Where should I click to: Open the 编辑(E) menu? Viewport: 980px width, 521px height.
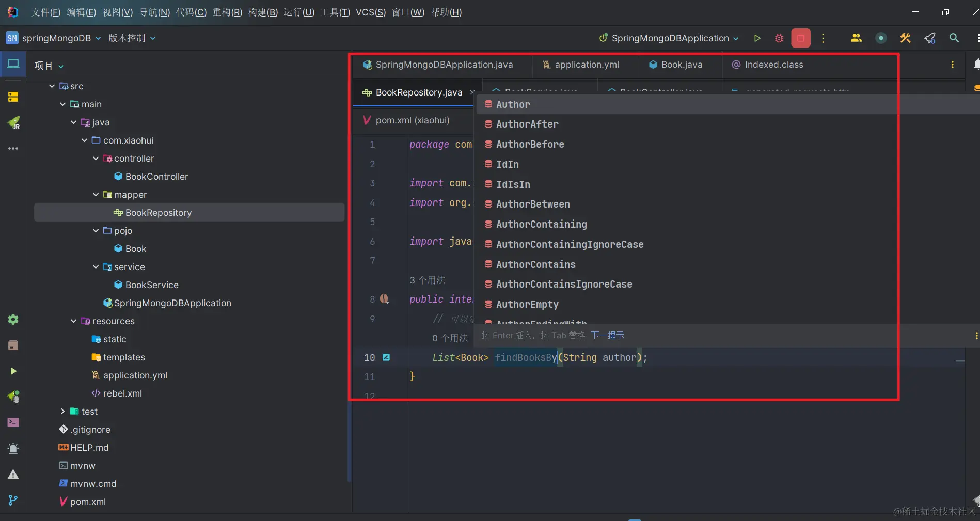[x=82, y=12]
